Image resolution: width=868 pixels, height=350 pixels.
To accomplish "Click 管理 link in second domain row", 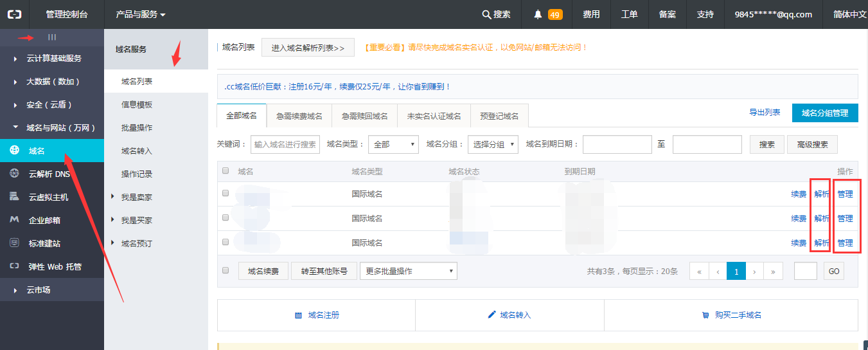I will tap(846, 218).
